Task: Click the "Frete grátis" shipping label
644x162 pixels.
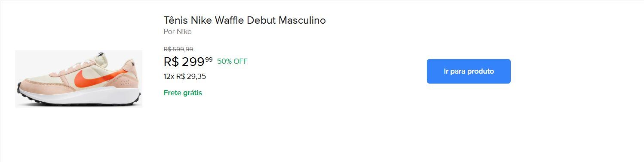Action: pos(183,93)
